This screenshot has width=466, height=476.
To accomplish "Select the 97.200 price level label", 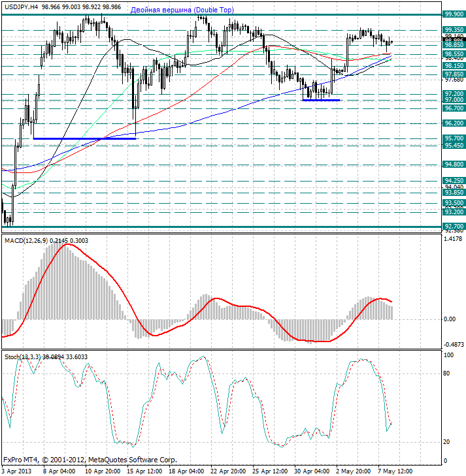I will (x=454, y=93).
